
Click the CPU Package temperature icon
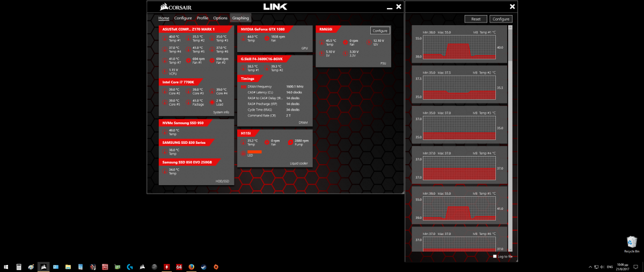[x=188, y=101]
